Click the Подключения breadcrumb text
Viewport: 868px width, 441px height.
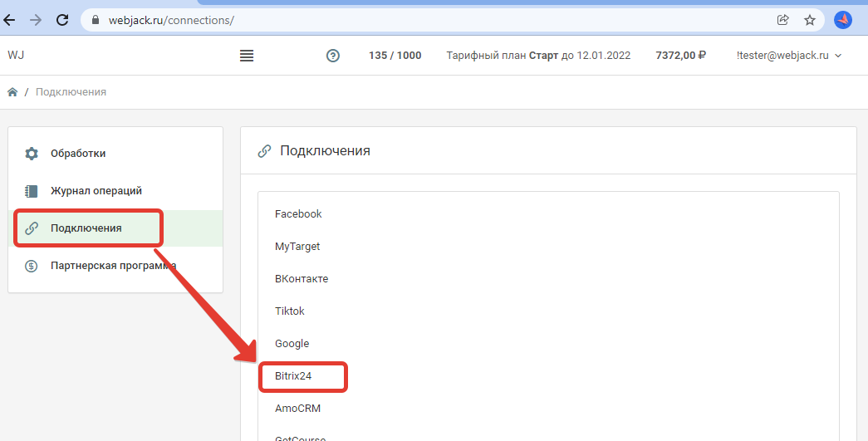pos(71,92)
